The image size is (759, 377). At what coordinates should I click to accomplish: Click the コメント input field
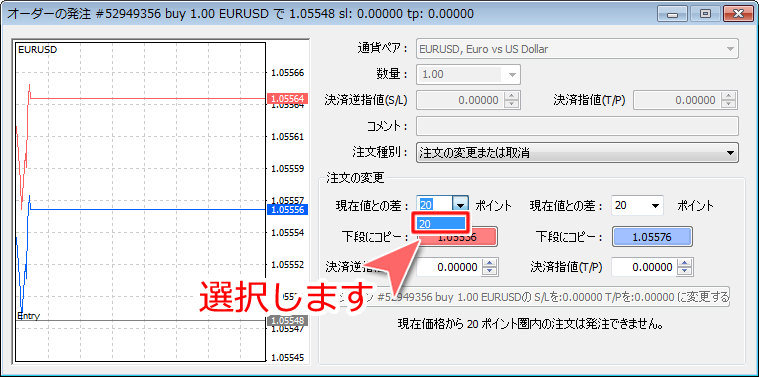click(577, 126)
